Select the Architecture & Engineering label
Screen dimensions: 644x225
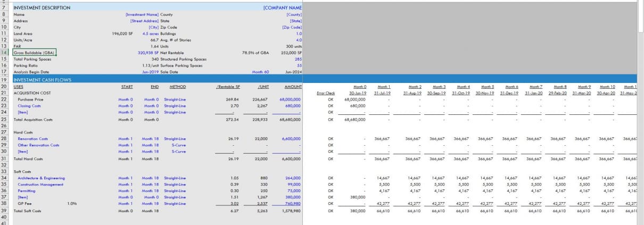(41, 178)
